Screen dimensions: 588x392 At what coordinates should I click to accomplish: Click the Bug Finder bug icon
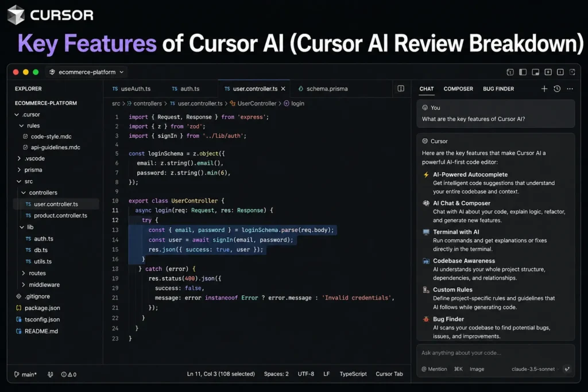[x=426, y=319]
